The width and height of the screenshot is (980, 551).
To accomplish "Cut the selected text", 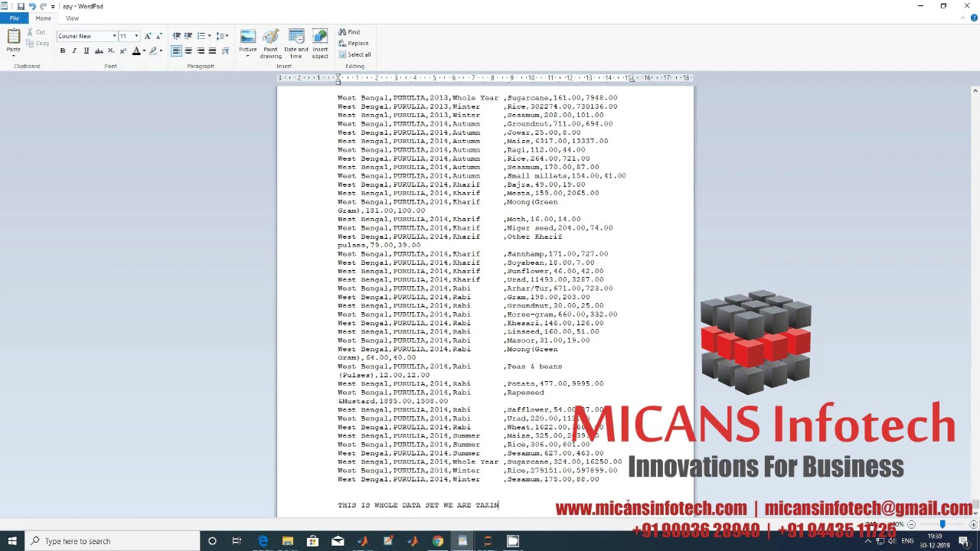I will [37, 32].
